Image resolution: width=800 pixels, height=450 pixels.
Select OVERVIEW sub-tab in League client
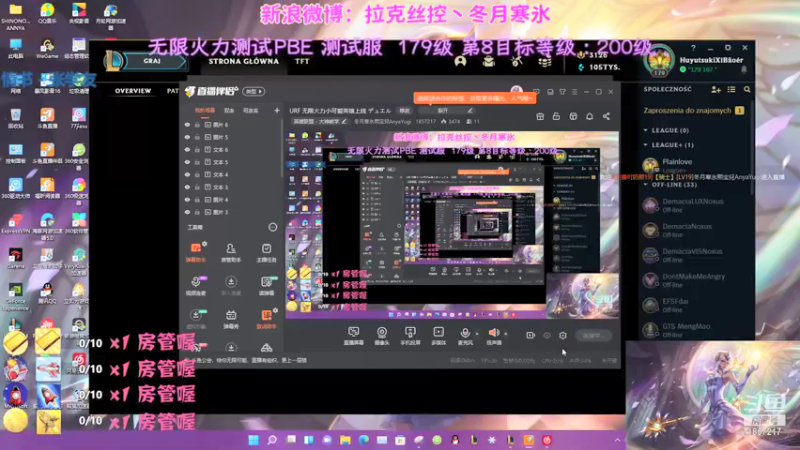pyautogui.click(x=133, y=91)
